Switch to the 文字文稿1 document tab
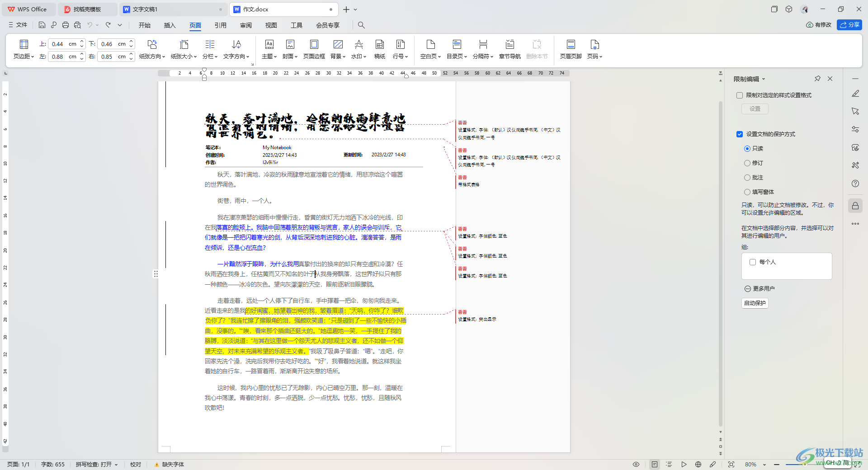The height and width of the screenshot is (470, 868). (x=174, y=9)
